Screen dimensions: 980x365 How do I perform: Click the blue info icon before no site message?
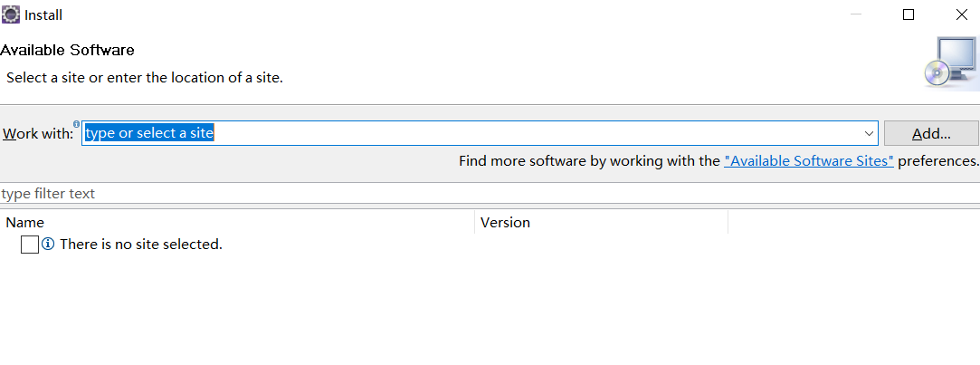coord(48,245)
